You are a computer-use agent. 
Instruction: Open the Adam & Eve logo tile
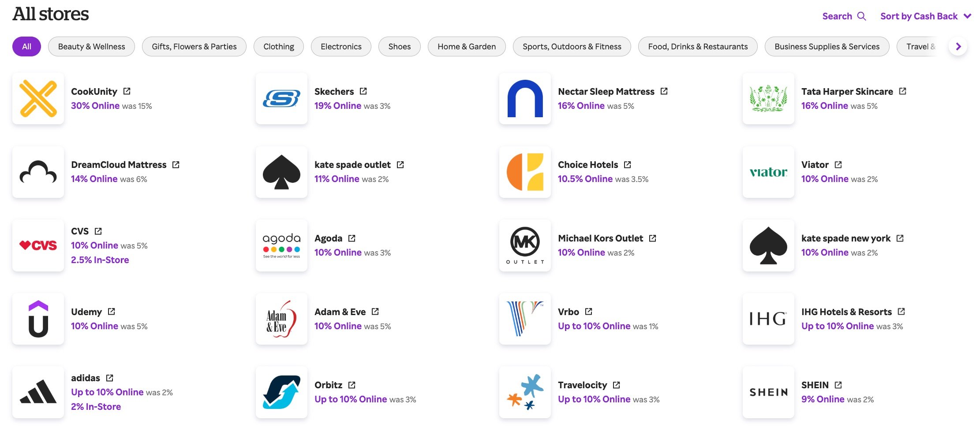pos(282,319)
